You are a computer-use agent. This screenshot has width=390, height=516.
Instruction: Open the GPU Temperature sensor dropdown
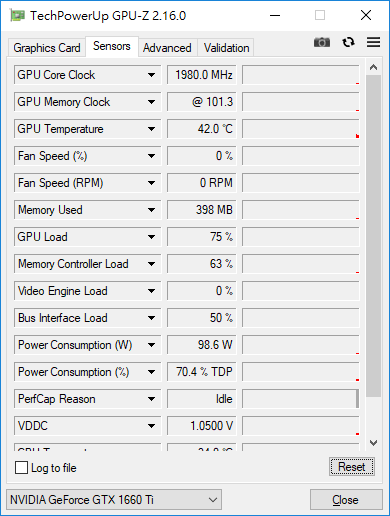151,129
